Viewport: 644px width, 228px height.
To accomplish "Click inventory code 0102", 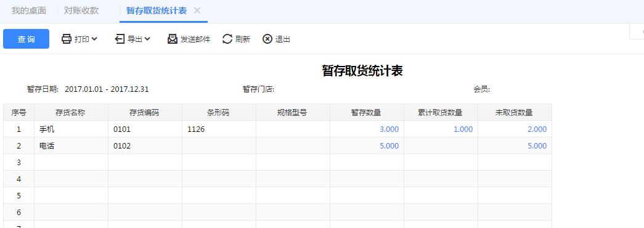I will point(121,146).
